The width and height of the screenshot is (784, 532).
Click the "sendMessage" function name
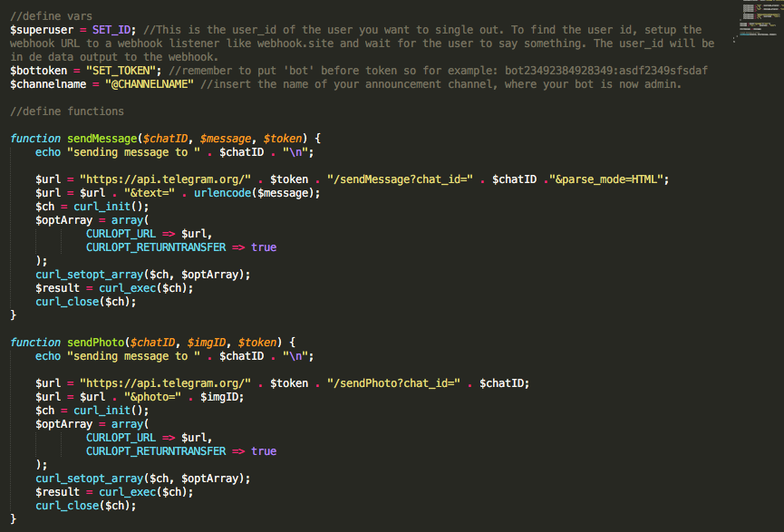(x=102, y=139)
